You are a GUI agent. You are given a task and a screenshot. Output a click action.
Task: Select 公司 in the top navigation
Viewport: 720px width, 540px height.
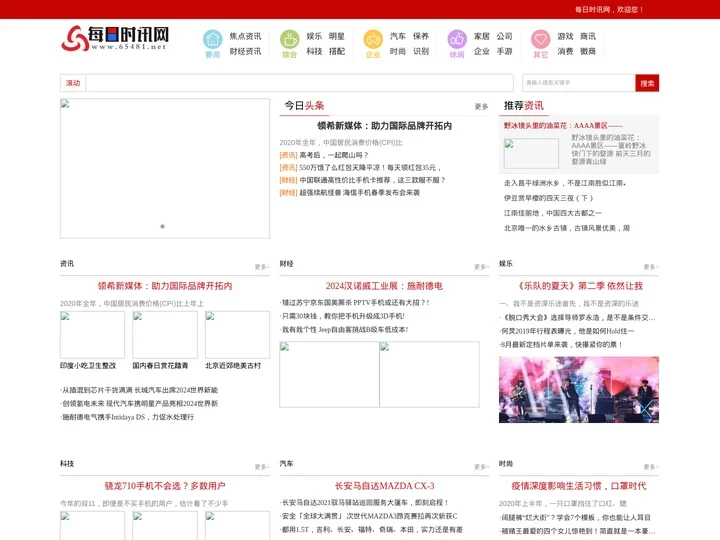(x=504, y=36)
